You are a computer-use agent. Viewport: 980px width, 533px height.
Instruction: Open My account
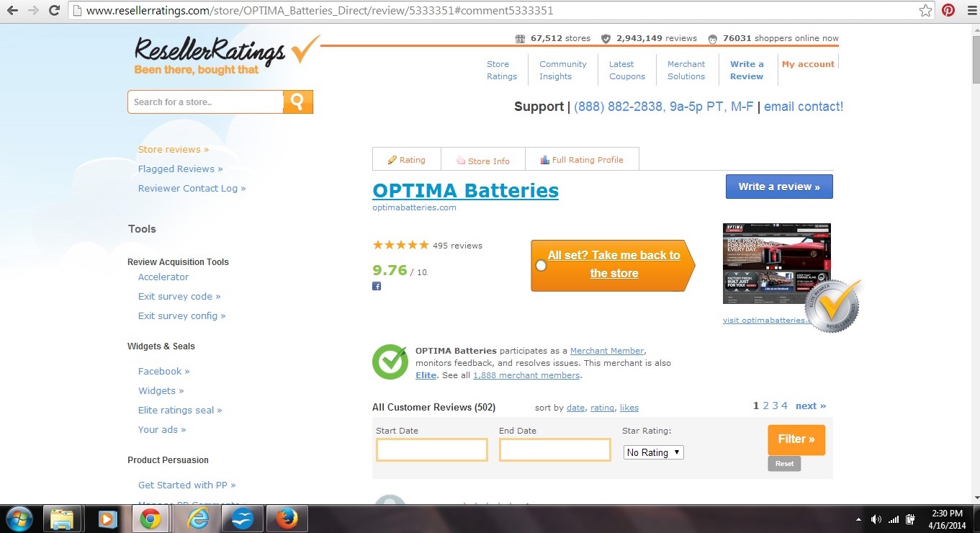[x=808, y=64]
